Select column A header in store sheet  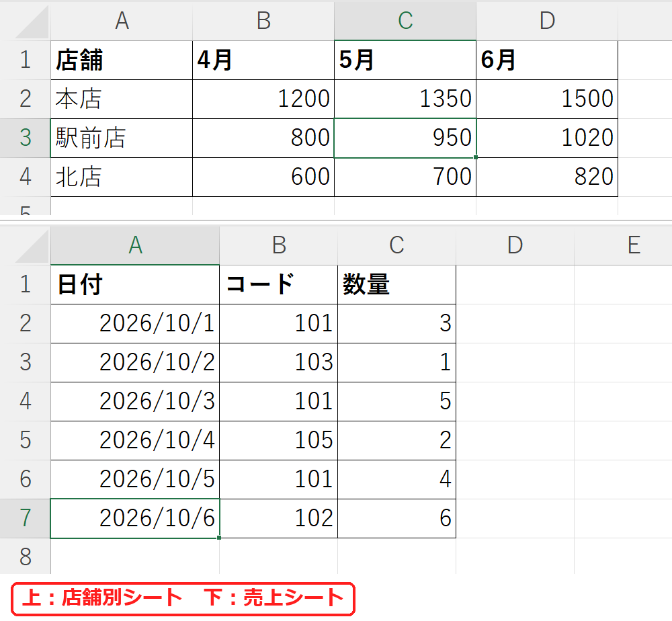(122, 22)
